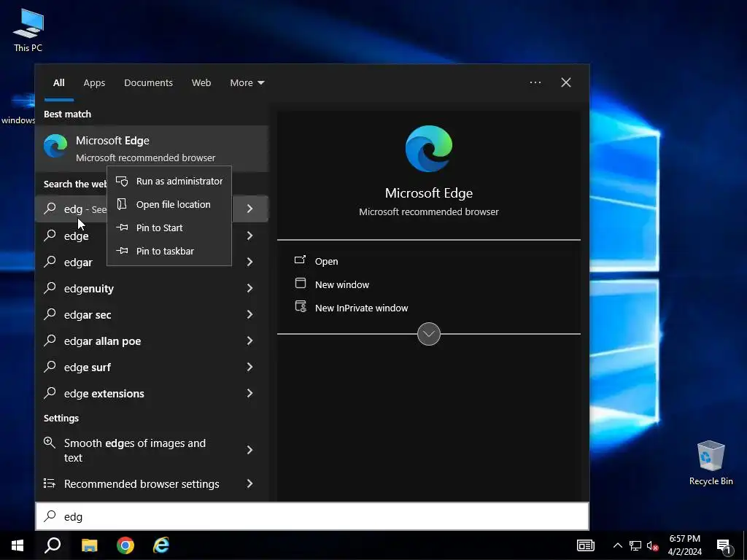Select the Recycle Bin desktop icon
This screenshot has width=747, height=560.
tap(711, 463)
